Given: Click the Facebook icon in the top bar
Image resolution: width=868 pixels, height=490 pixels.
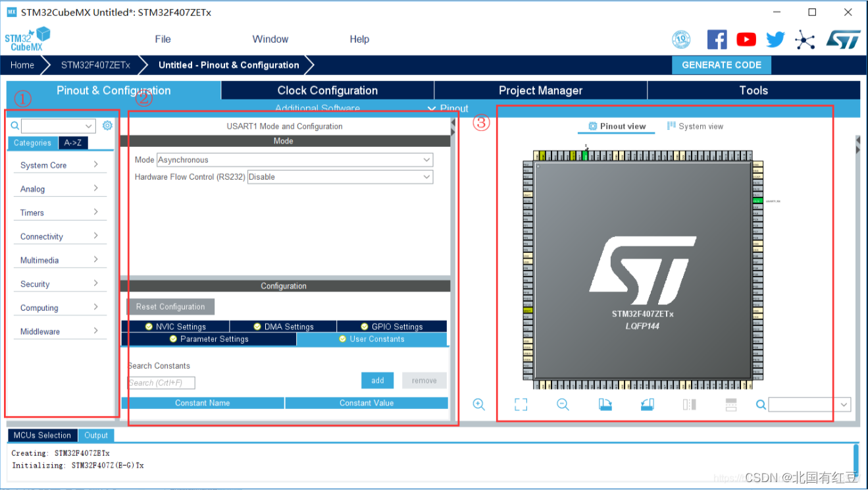Looking at the screenshot, I should [717, 39].
